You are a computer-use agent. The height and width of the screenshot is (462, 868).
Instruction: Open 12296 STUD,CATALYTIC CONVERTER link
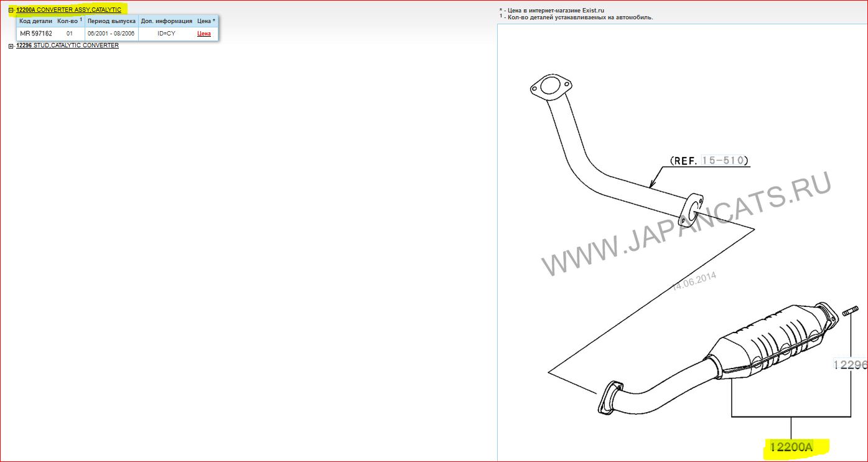pyautogui.click(x=68, y=45)
